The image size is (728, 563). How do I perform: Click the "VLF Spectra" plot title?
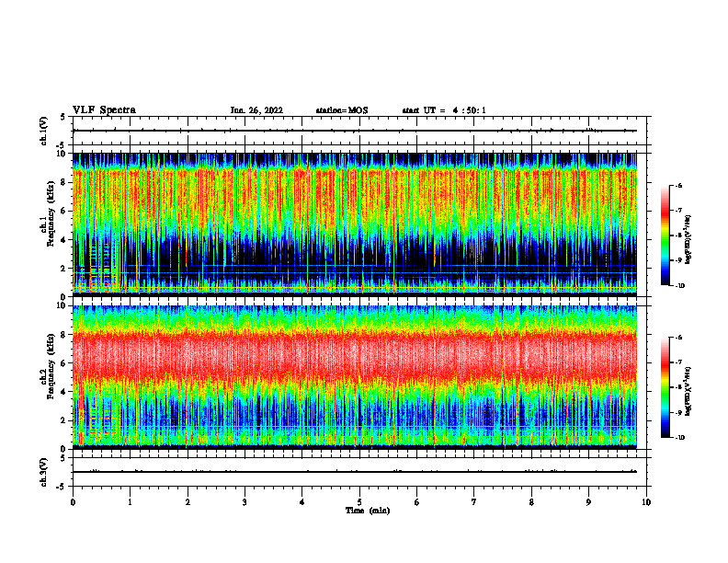coord(104,110)
